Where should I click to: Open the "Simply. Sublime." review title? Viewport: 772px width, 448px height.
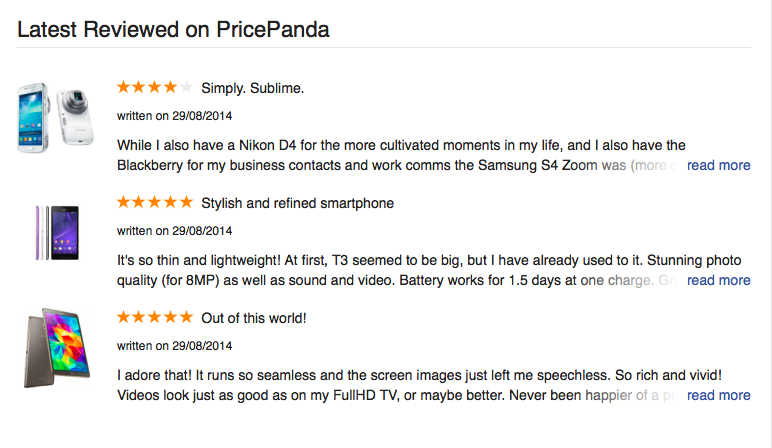[252, 88]
